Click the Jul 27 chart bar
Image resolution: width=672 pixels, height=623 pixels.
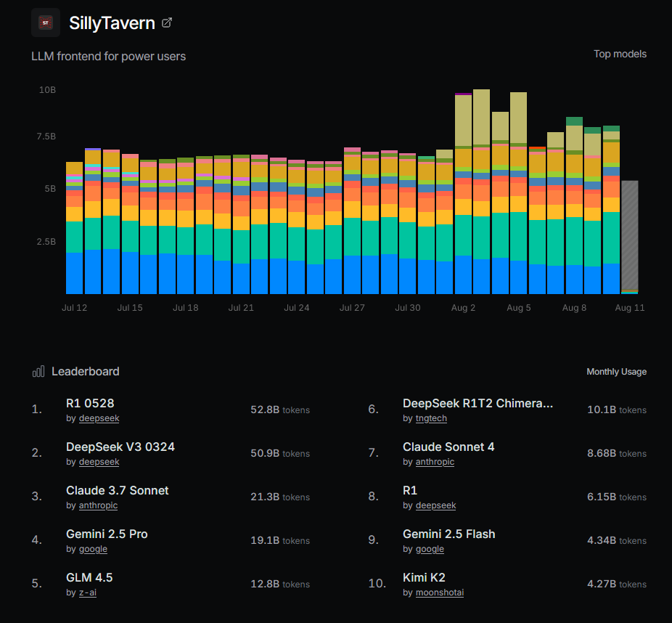[352, 221]
